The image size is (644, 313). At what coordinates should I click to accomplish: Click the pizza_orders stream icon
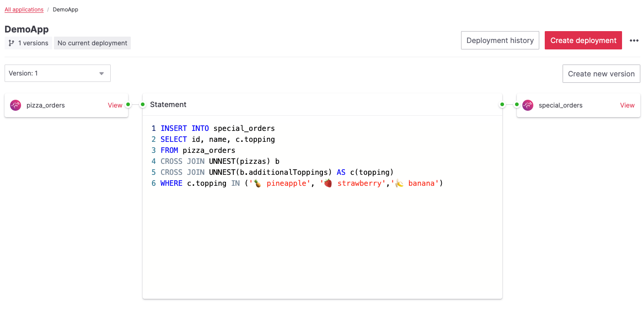coord(15,105)
